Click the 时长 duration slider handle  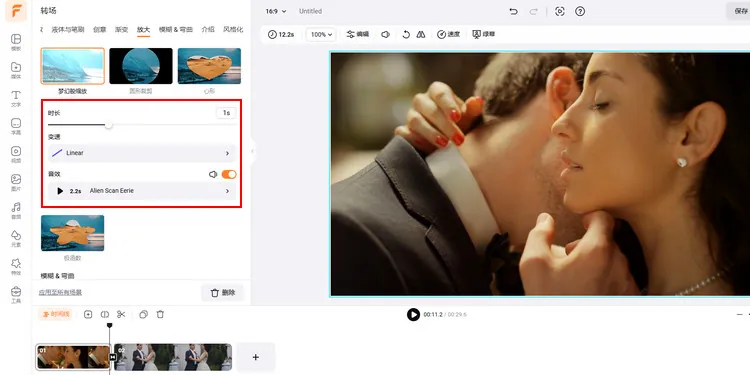coord(109,125)
